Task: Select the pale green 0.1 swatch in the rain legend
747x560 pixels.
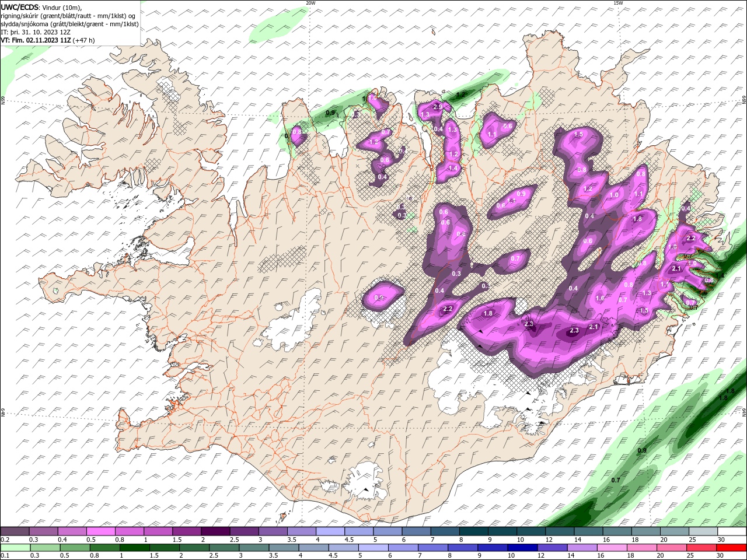Action: point(15,548)
